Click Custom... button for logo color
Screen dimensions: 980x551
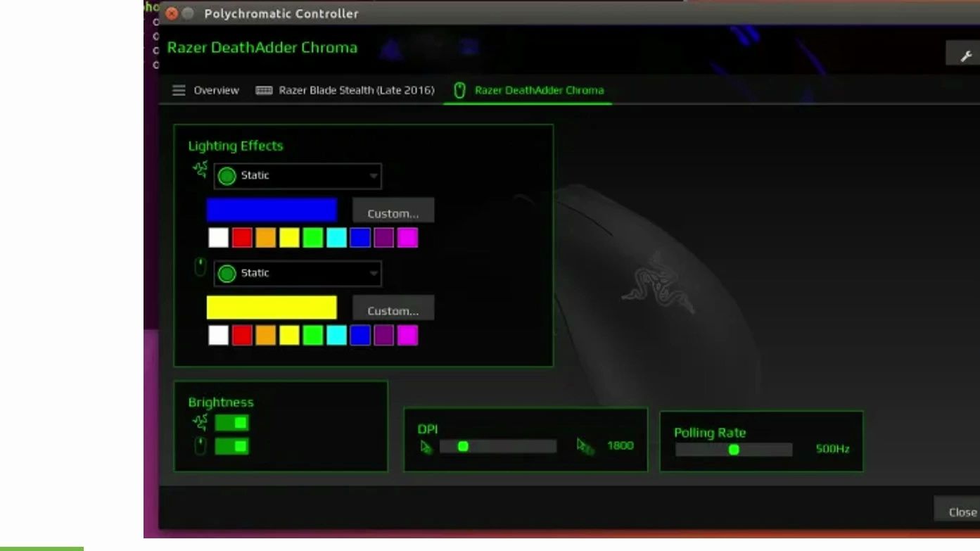pyautogui.click(x=393, y=210)
